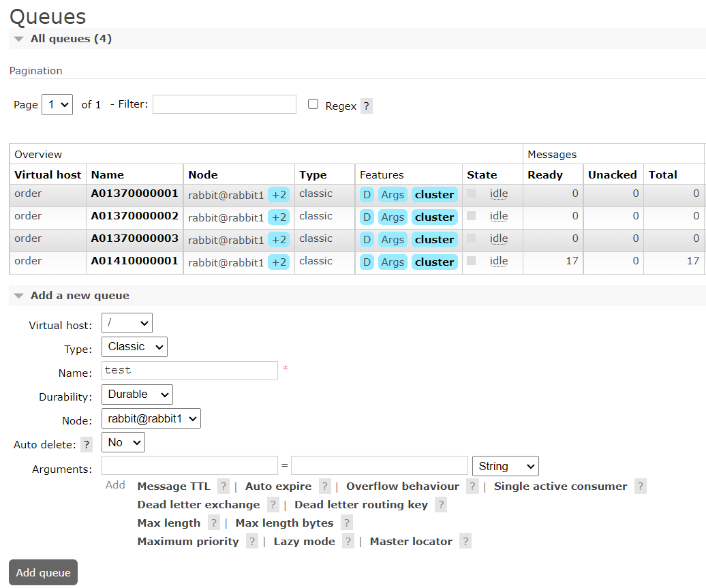Sort queues by Name column header

(x=108, y=174)
